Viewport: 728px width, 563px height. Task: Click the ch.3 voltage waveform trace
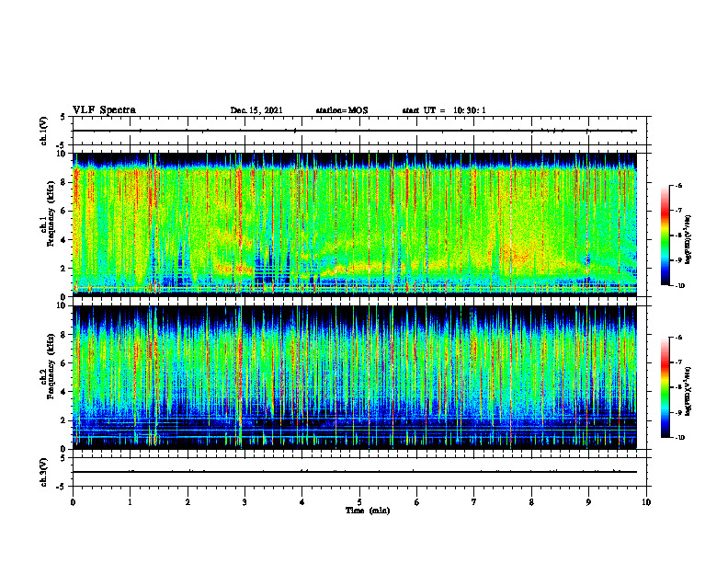[x=355, y=472]
